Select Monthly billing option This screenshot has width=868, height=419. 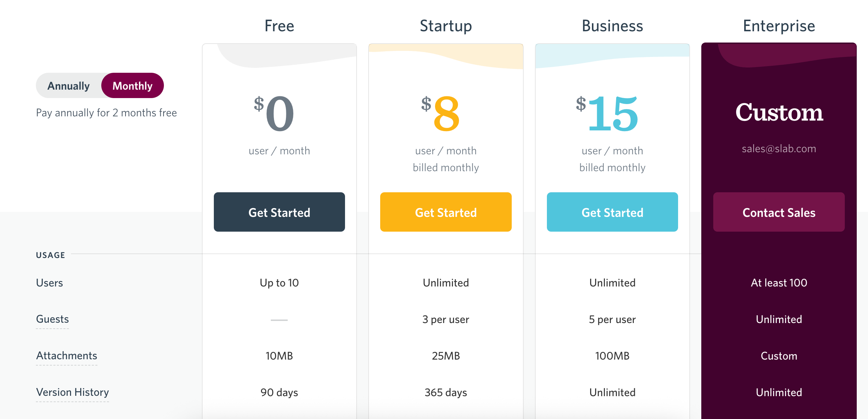click(x=133, y=86)
